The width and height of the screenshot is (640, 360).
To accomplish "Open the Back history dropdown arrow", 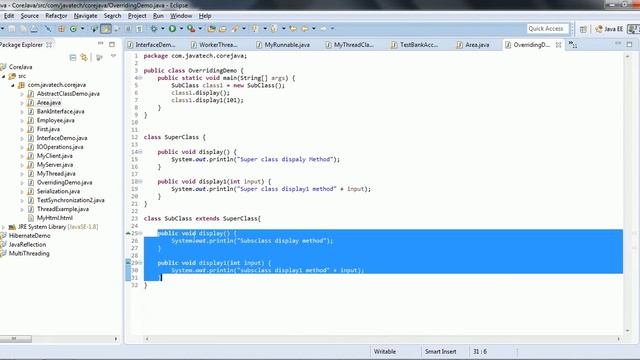I will [x=313, y=29].
